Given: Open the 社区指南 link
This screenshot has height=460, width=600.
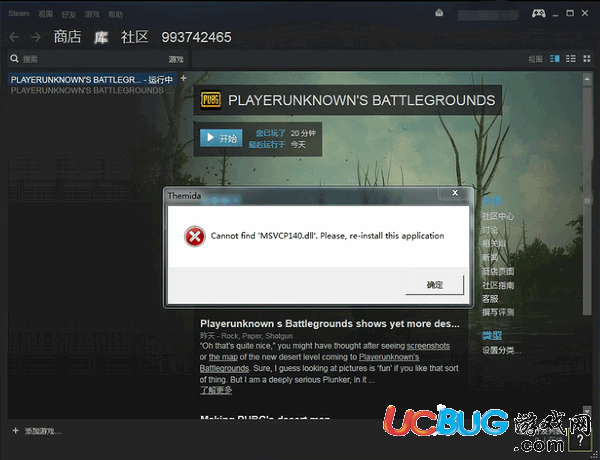Looking at the screenshot, I should click(x=497, y=285).
